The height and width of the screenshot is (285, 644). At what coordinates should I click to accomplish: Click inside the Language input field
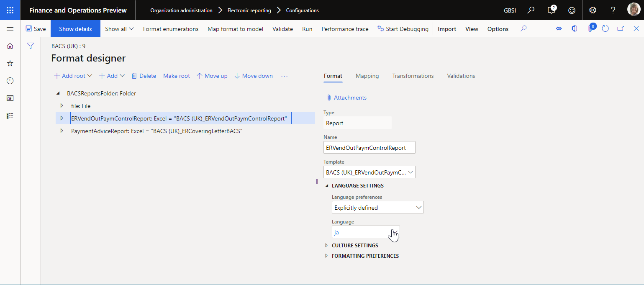(362, 232)
